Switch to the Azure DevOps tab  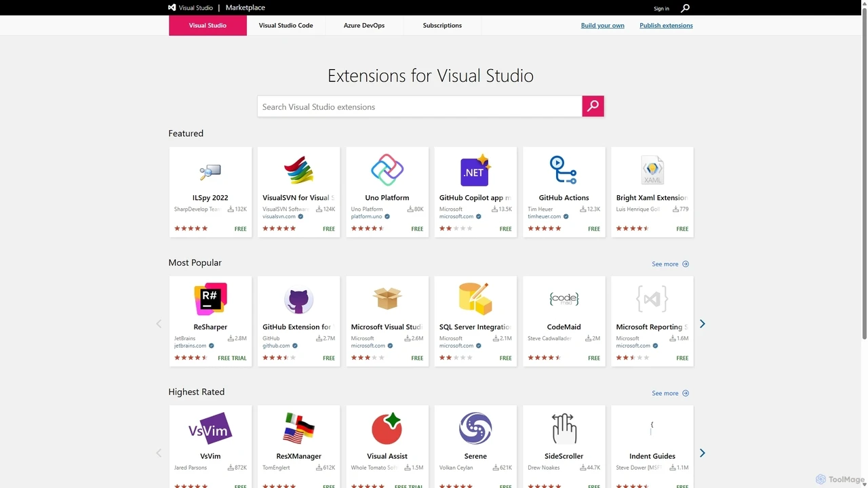(364, 25)
